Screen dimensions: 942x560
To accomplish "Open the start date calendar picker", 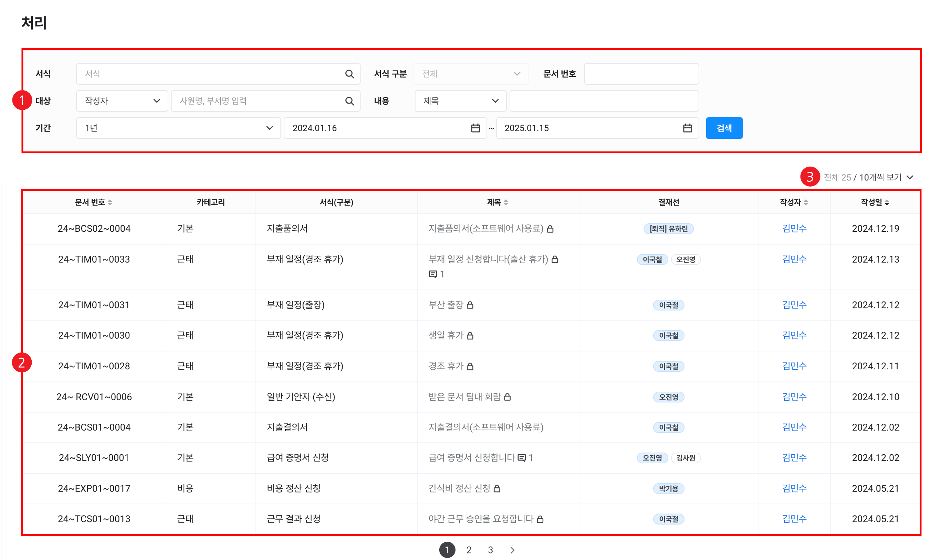I will 475,128.
